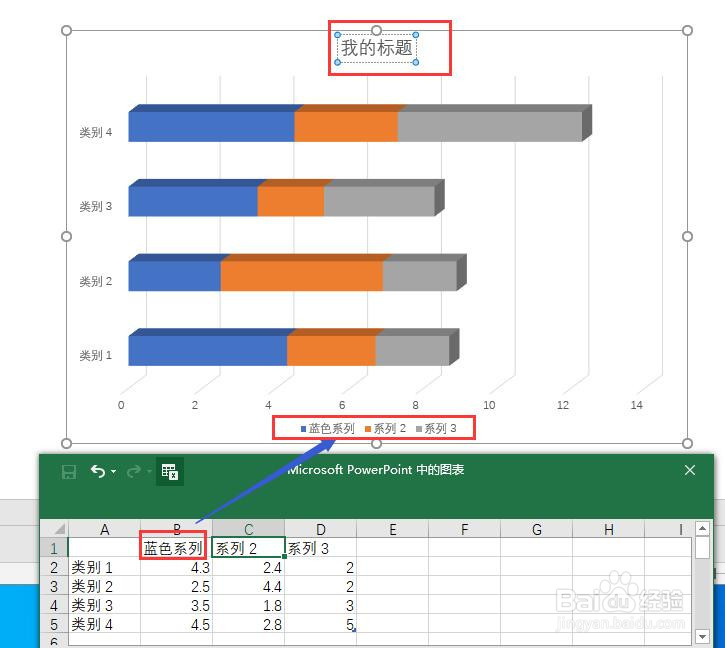The width and height of the screenshot is (725, 648).
Task: Click the orange segment of 类别 4 bar
Action: 346,126
